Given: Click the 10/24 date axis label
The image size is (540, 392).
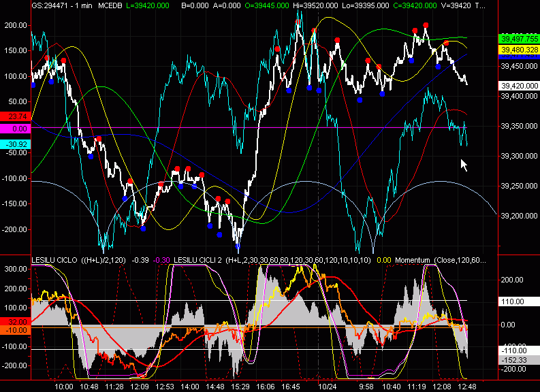Looking at the screenshot, I should pos(327,387).
